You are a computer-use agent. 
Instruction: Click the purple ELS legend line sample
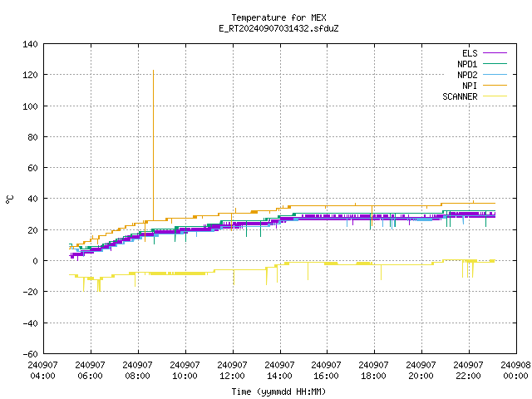495,53
